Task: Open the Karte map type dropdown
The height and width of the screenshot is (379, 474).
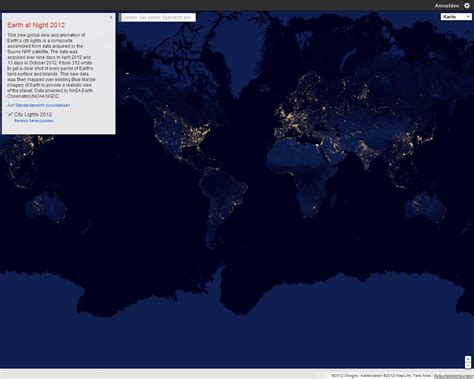Action: coord(456,17)
